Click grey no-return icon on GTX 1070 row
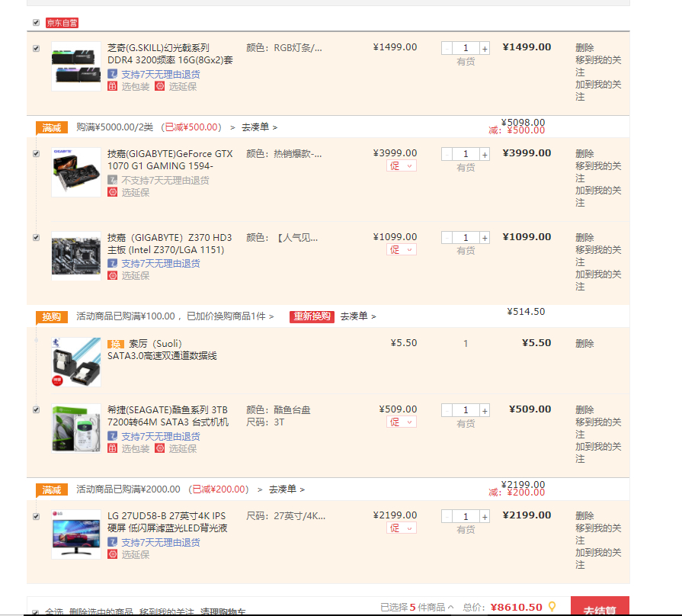This screenshot has height=616, width=682. (x=112, y=180)
